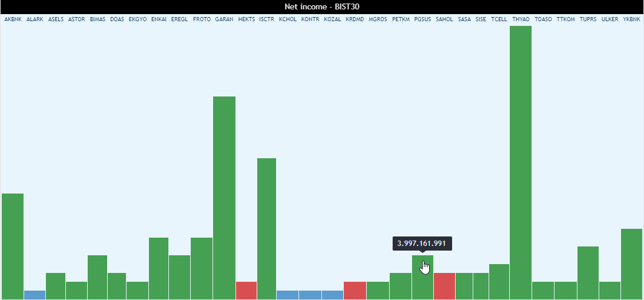Click the 3.997.161.991 value tooltip
Image resolution: width=644 pixels, height=300 pixels.
point(421,244)
